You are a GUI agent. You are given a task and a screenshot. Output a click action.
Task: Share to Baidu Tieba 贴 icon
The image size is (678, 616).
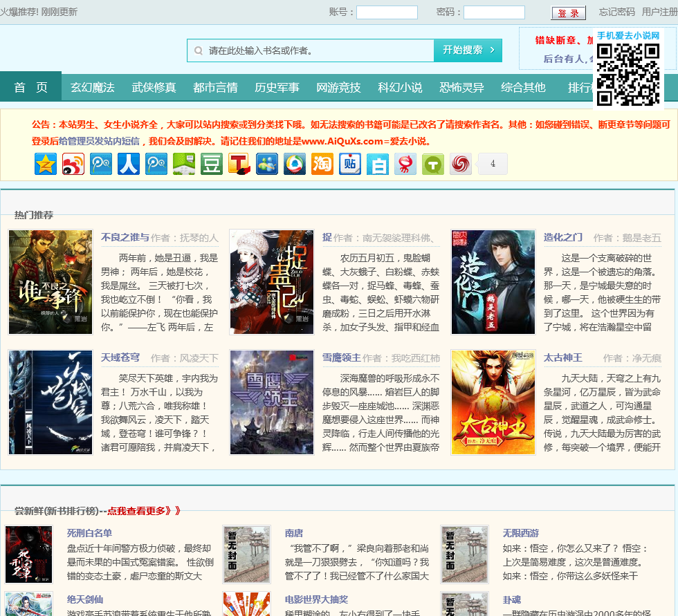(350, 164)
